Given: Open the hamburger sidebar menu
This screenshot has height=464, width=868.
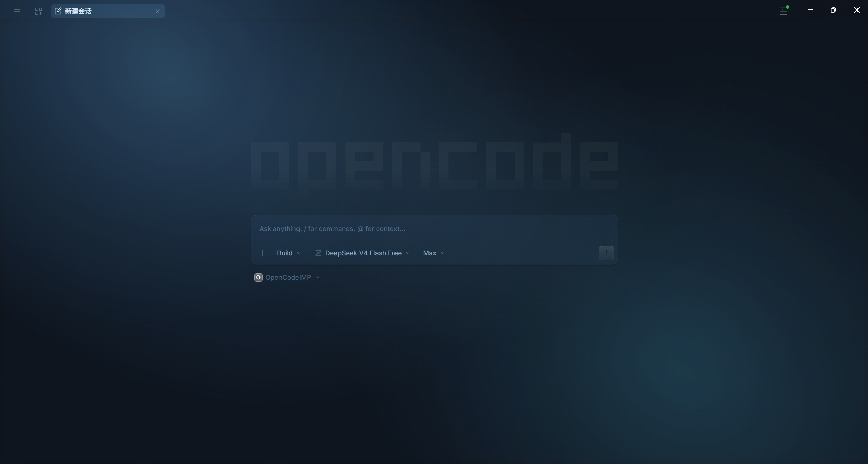Looking at the screenshot, I should tap(17, 11).
